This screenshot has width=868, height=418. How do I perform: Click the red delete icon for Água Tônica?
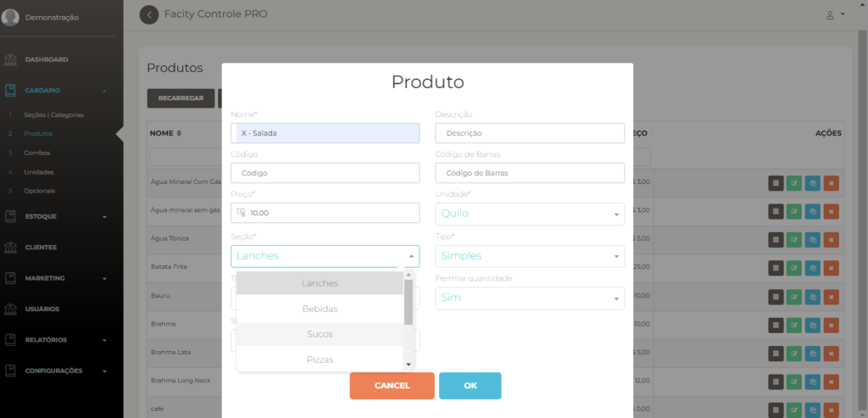(831, 239)
